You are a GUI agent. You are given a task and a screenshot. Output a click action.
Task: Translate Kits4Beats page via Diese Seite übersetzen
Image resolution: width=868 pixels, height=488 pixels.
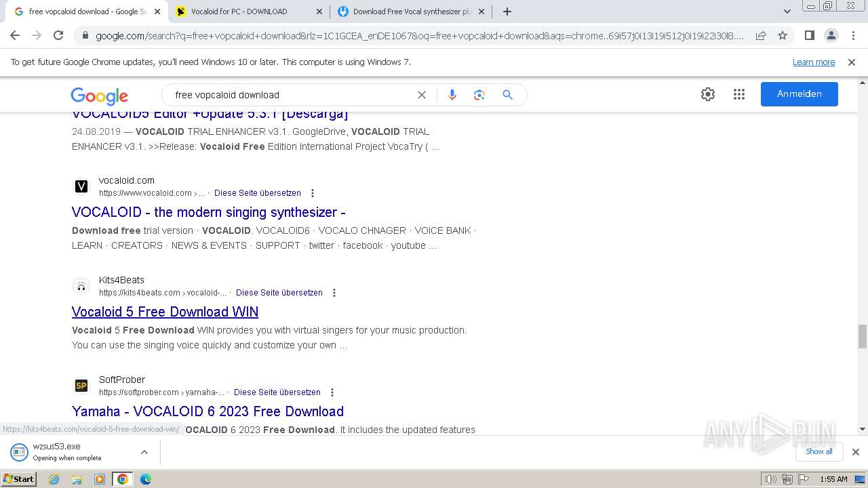point(279,293)
